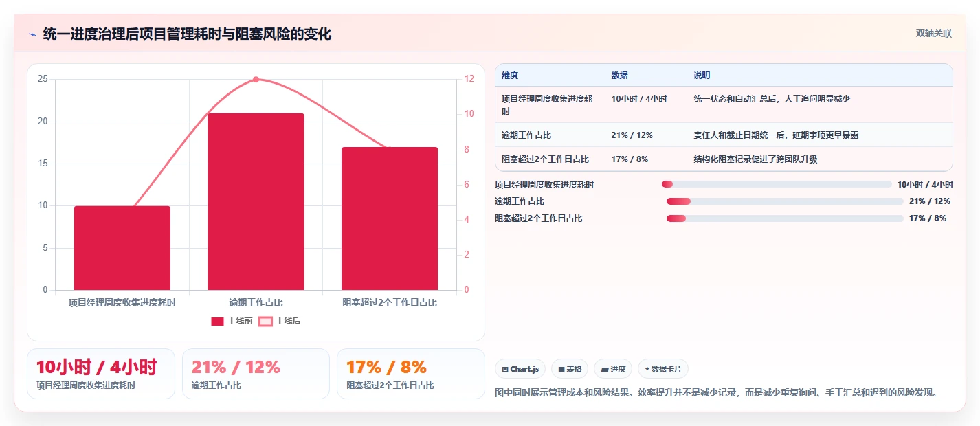Viewport: 980px width, 426px height.
Task: Select table cell 10小时 / 4小时
Action: click(x=646, y=104)
